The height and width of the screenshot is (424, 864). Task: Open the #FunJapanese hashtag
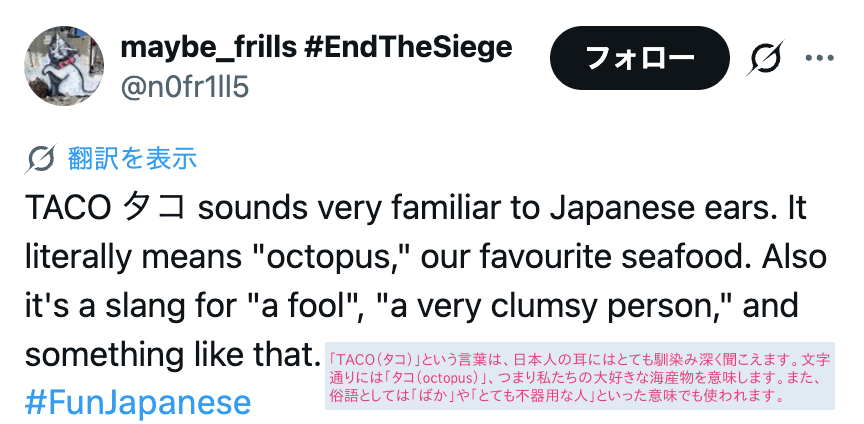137,402
